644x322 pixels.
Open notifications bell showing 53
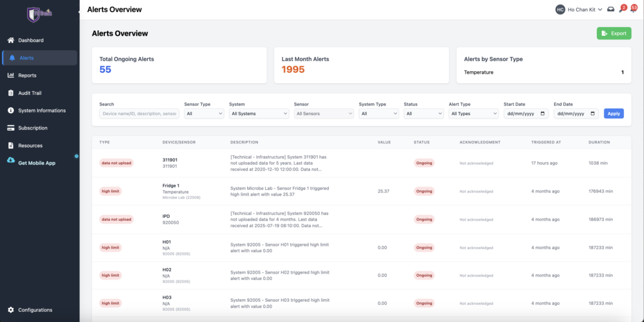pos(633,9)
